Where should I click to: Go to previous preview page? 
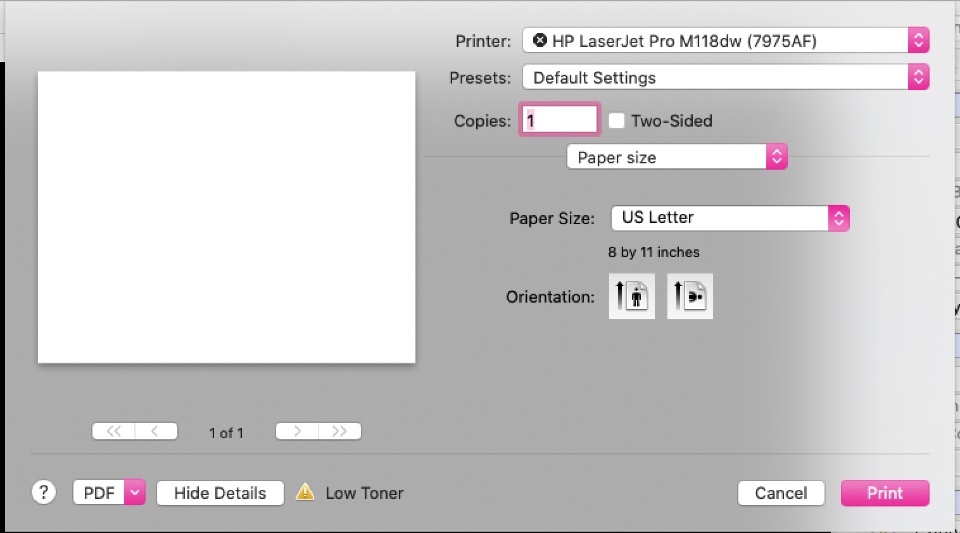click(156, 432)
